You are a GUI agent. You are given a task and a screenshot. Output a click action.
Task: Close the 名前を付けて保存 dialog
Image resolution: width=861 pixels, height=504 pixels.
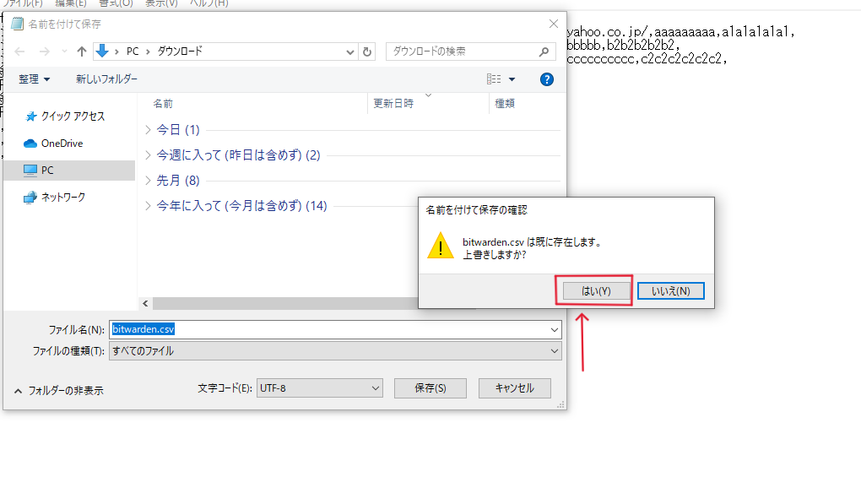[x=554, y=24]
